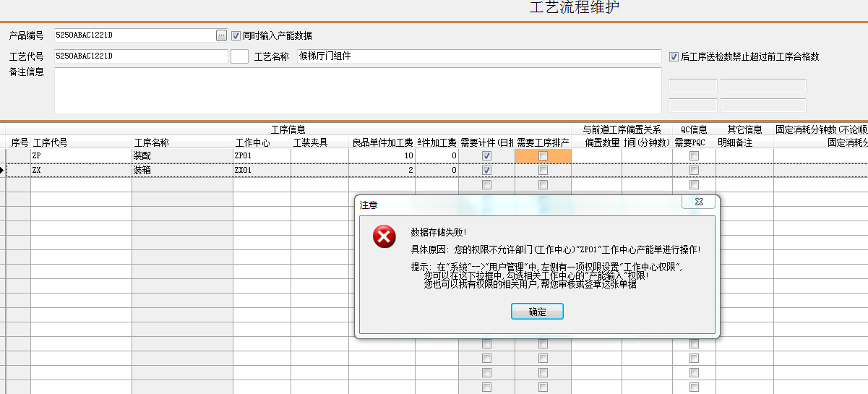This screenshot has width=868, height=394.
Task: Select the 工序代号 column header
Action: (x=81, y=142)
